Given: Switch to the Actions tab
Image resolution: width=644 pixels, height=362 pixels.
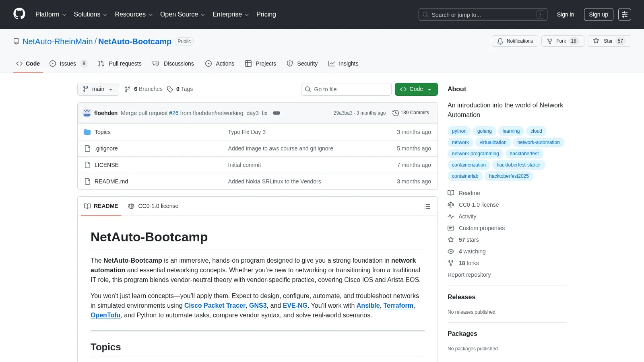Looking at the screenshot, I should click(x=220, y=64).
